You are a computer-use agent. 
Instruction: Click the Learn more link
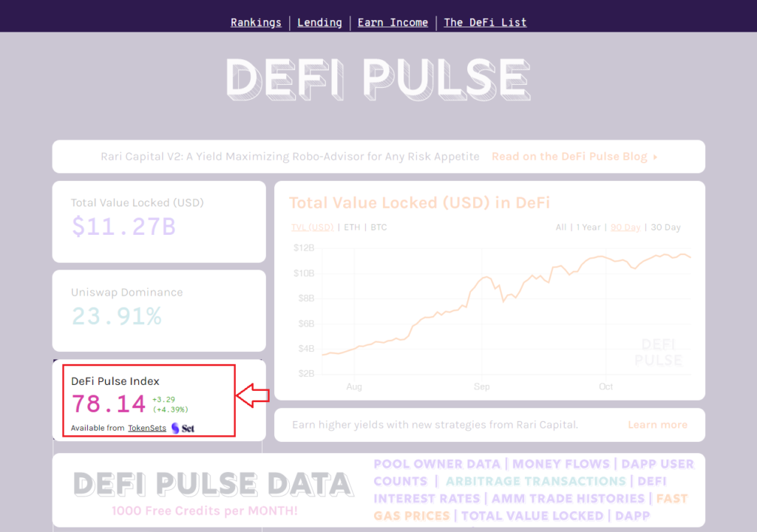657,424
